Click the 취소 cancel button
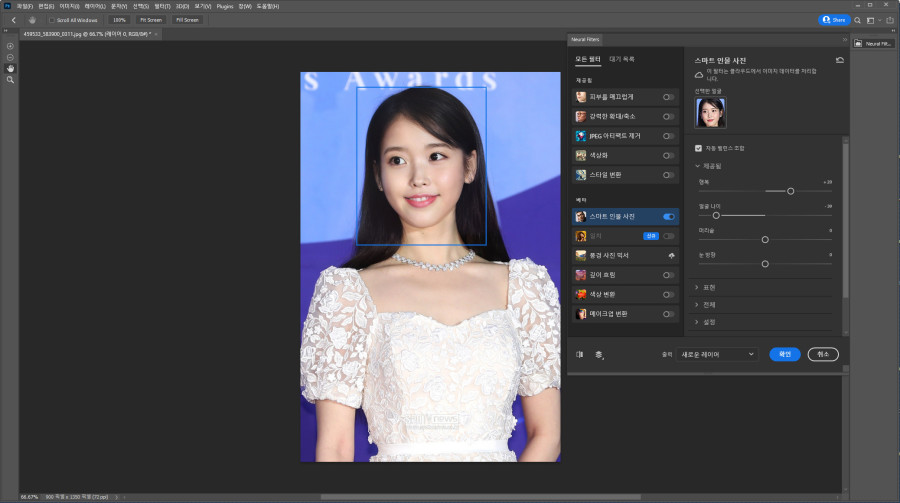Viewport: 900px width, 503px height. point(823,354)
